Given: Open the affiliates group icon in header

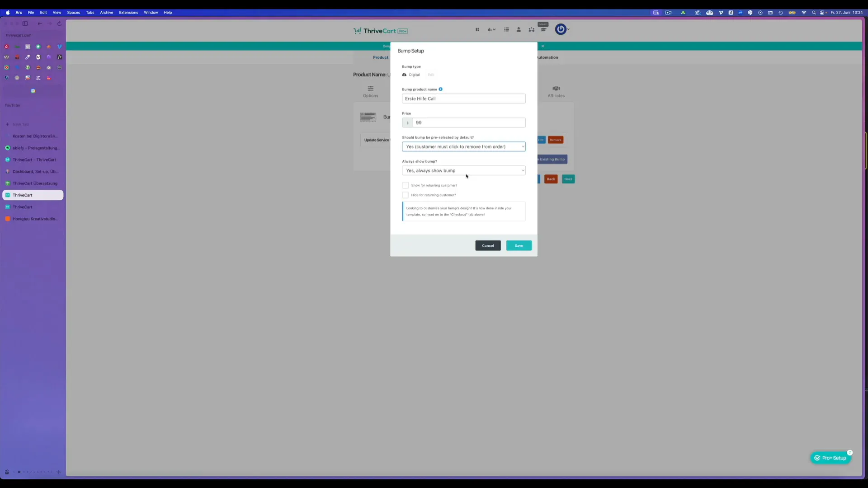Looking at the screenshot, I should coord(531,30).
